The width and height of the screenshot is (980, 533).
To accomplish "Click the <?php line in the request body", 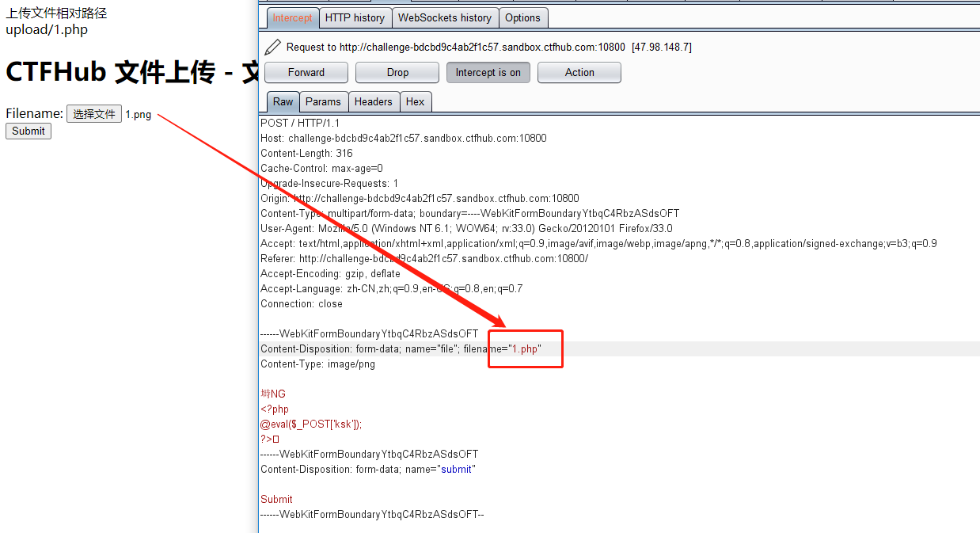I will tap(275, 409).
